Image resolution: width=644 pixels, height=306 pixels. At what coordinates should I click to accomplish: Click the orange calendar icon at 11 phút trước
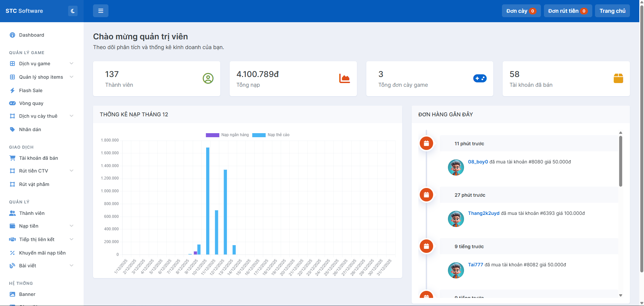[x=426, y=144]
